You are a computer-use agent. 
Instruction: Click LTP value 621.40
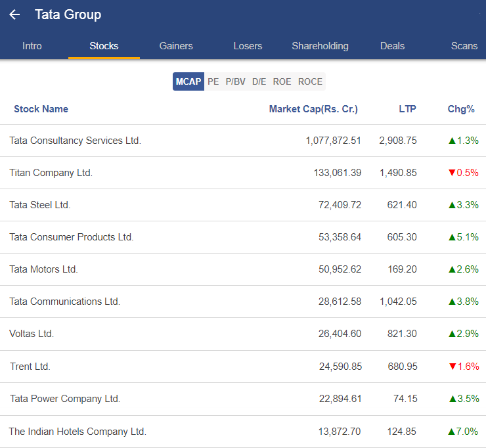(x=402, y=205)
